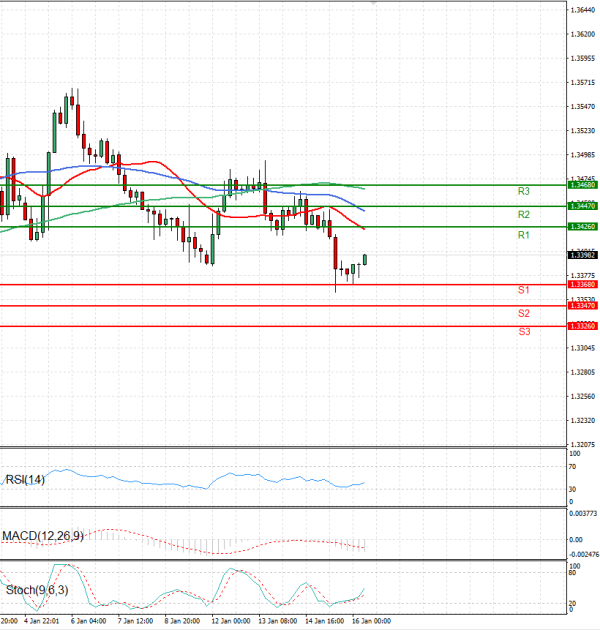The image size is (600, 630).
Task: Click the 1.33260 red price tag
Action: pyautogui.click(x=582, y=326)
